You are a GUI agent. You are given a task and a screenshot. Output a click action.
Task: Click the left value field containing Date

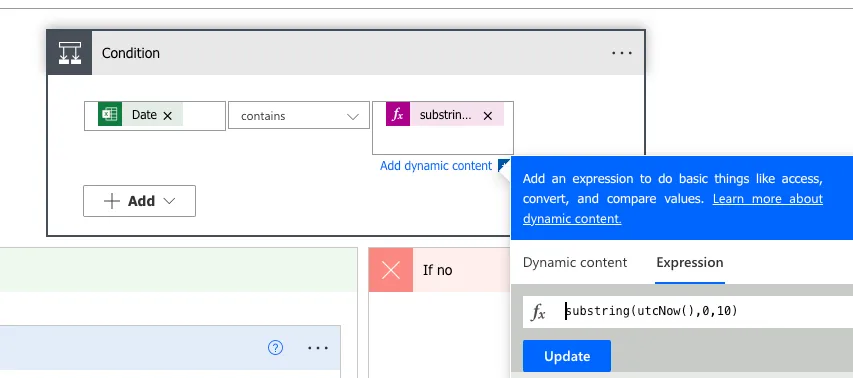tap(154, 116)
